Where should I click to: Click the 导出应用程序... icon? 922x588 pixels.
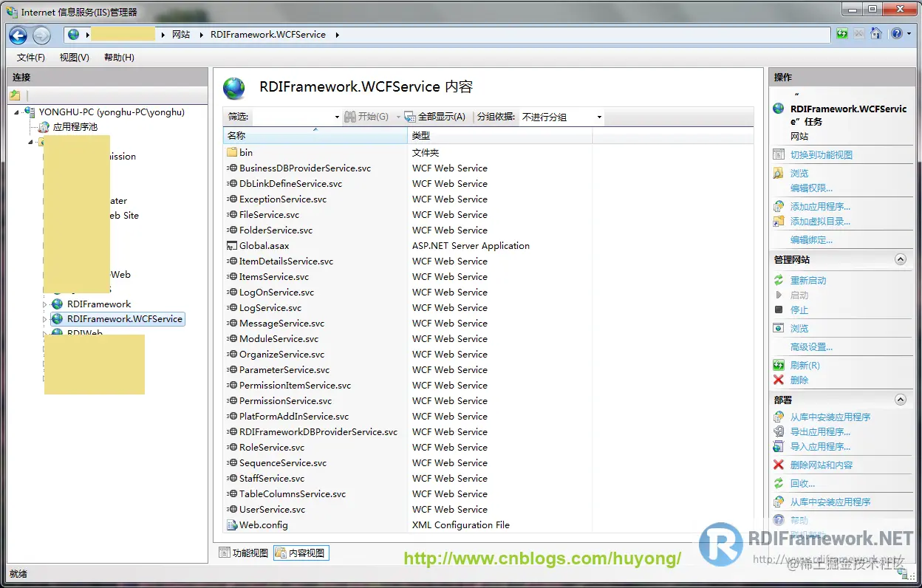(778, 432)
